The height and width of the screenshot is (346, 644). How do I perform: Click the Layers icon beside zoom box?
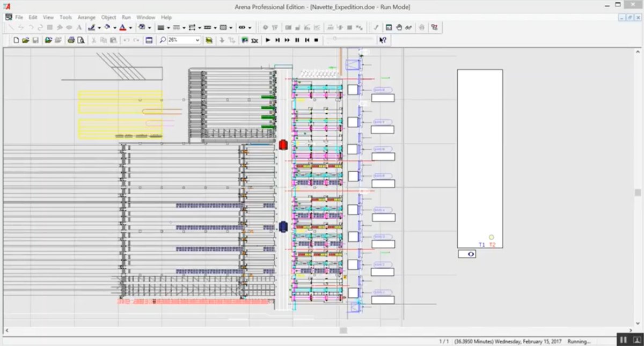pos(209,40)
